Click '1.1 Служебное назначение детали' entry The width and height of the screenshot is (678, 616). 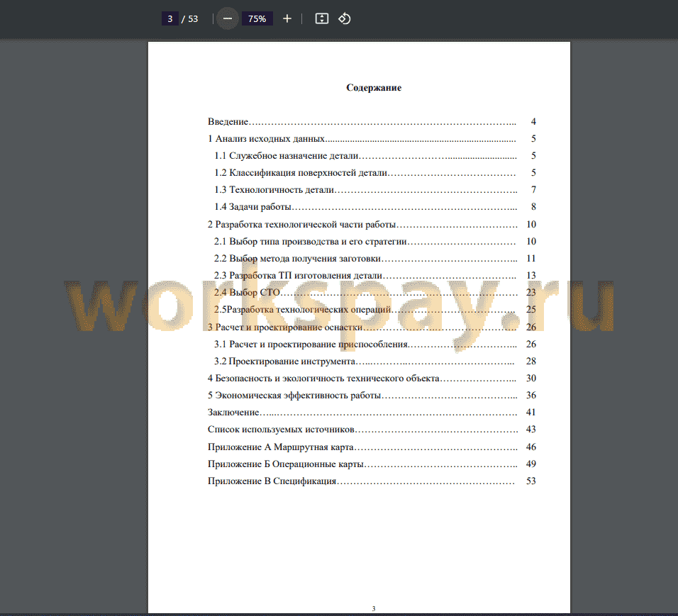coord(375,156)
